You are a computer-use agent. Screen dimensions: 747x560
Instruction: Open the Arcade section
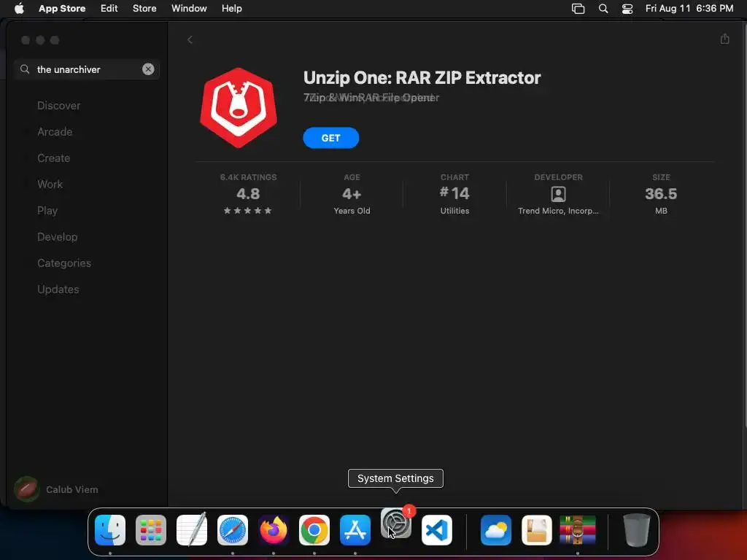point(55,132)
